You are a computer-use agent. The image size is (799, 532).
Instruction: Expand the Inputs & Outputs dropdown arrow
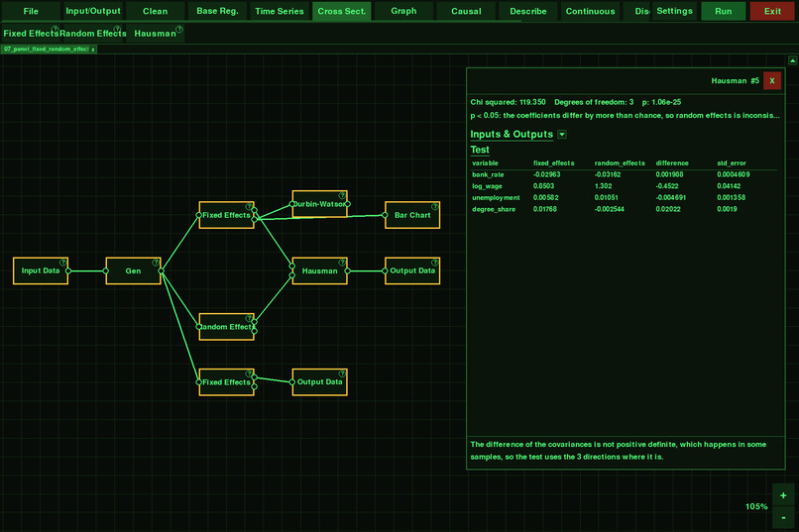(x=562, y=135)
